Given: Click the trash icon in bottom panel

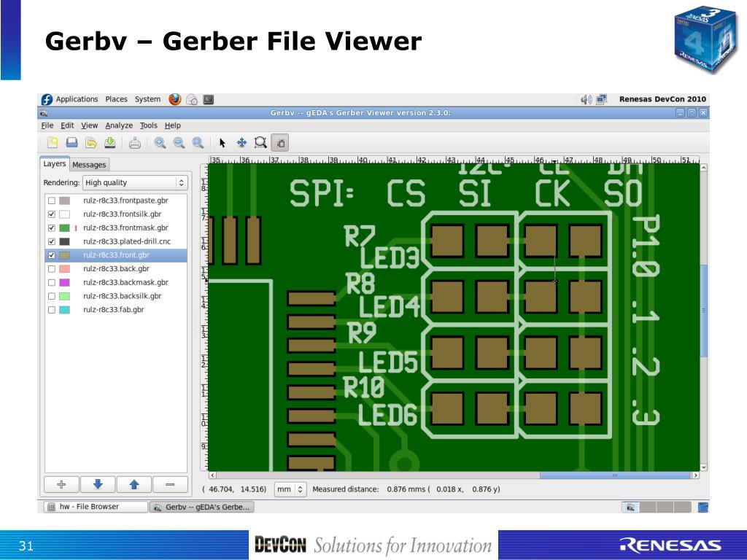Looking at the screenshot, I should (703, 507).
